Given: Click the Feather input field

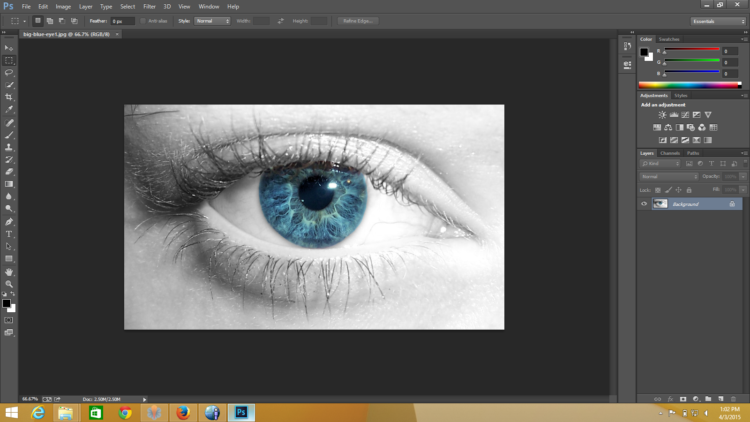Looking at the screenshot, I should tap(122, 21).
